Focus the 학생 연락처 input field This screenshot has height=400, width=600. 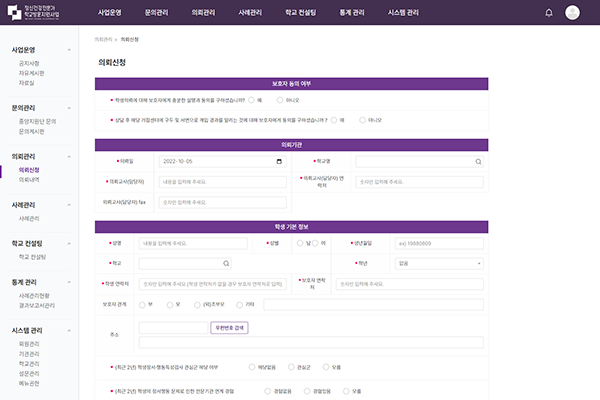(x=213, y=284)
